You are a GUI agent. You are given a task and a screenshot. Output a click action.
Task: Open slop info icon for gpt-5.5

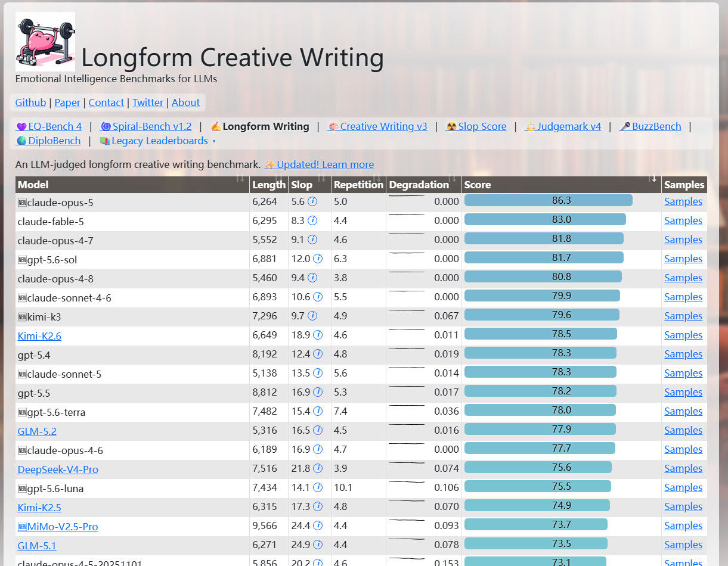(318, 392)
